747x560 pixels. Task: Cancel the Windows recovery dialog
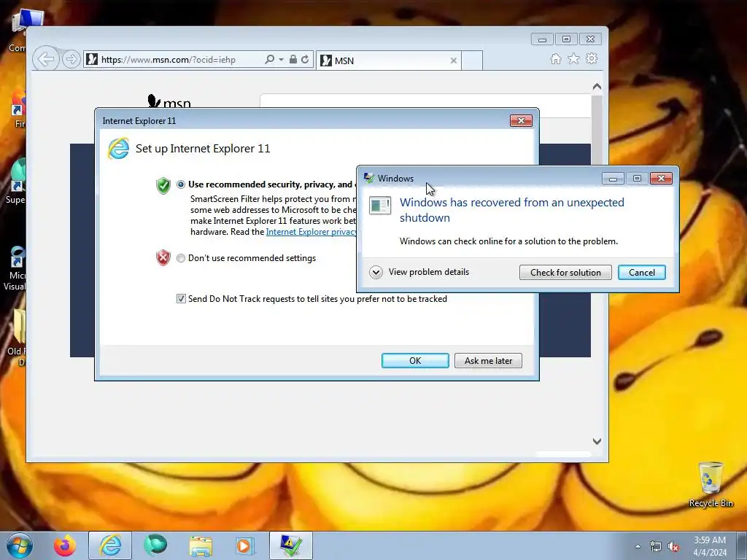point(642,273)
